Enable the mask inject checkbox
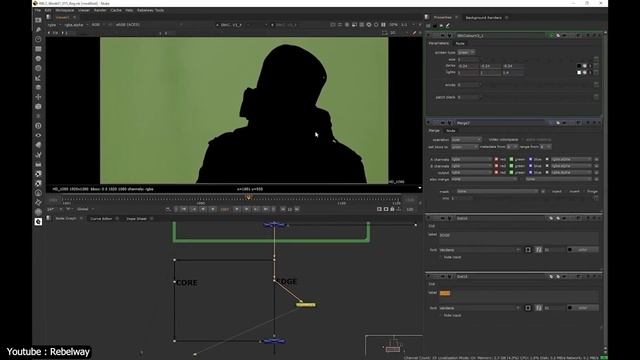640x360 pixels. (x=549, y=191)
